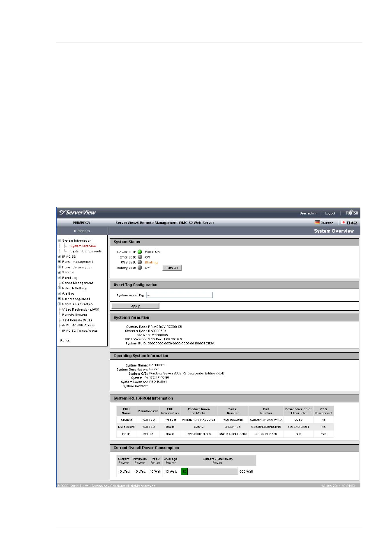Viewport: 392px width, 554px height.
Task: Click the German flag icon
Action: coord(317,222)
